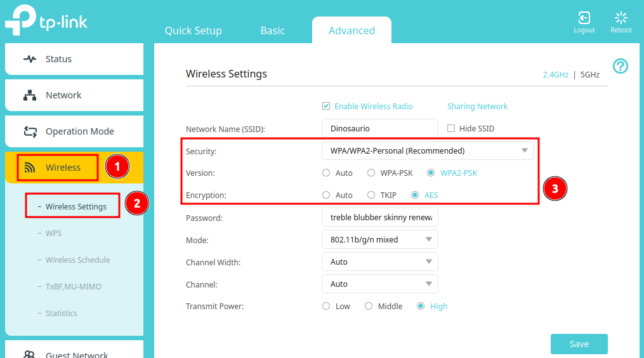Select TKIP encryption radio button
644x358 pixels.
tap(371, 195)
